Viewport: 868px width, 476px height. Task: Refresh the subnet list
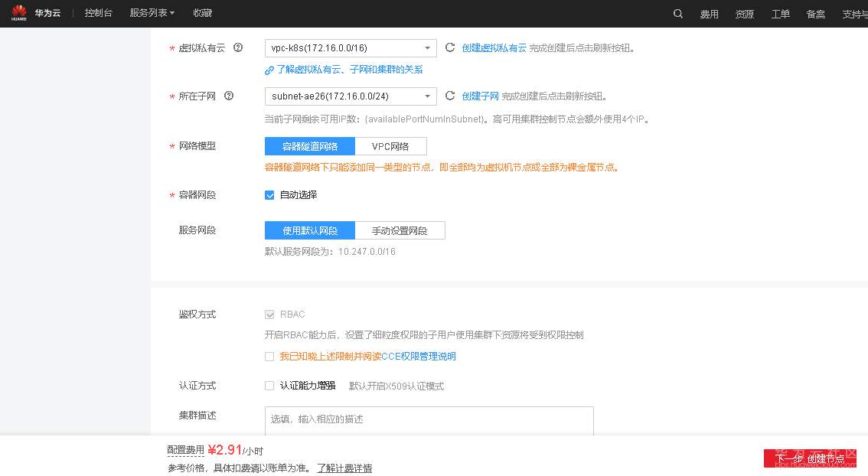click(x=450, y=96)
